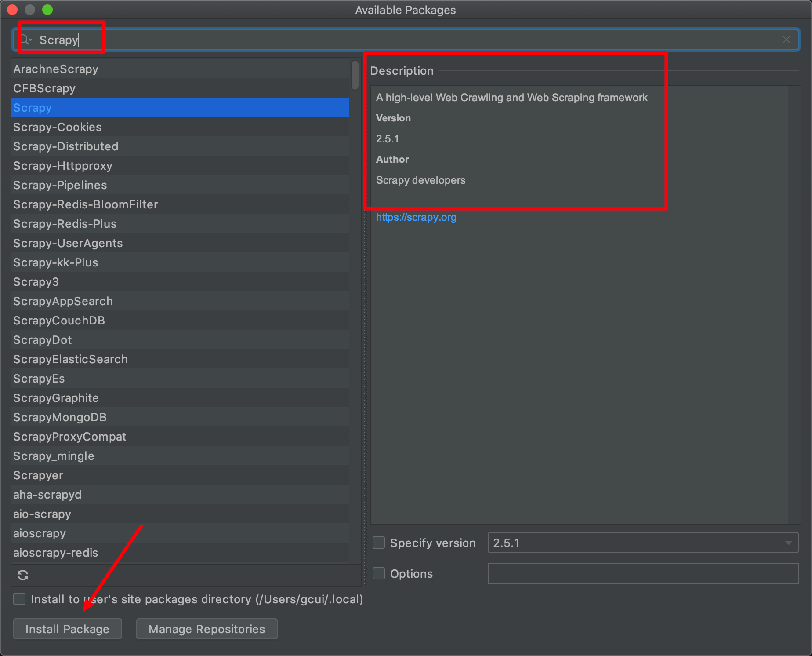
Task: Select ScrapyGraphite package
Action: (180, 398)
